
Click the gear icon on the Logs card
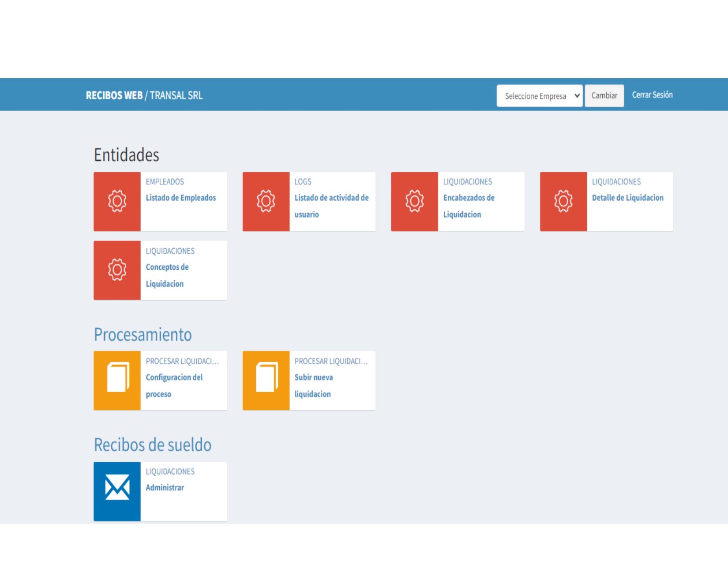coord(265,201)
